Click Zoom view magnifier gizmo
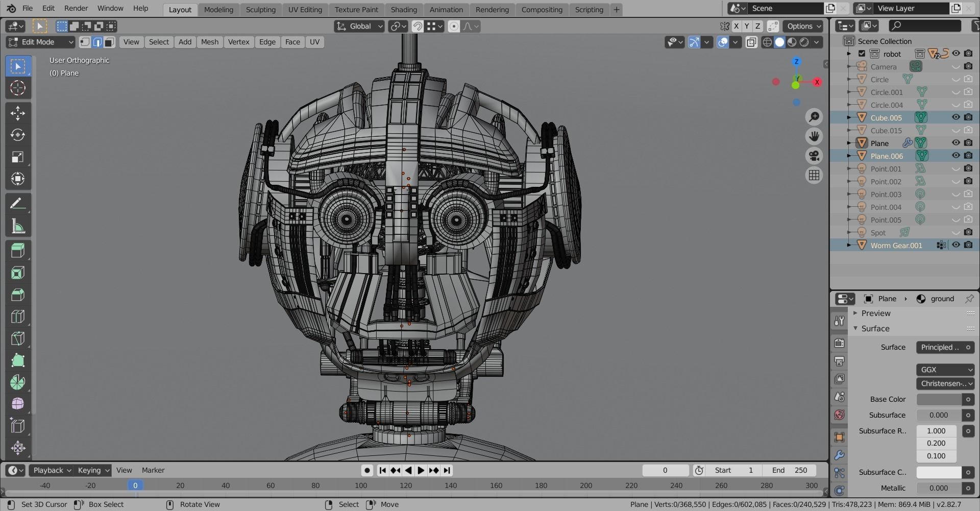This screenshot has width=980, height=511. click(814, 117)
